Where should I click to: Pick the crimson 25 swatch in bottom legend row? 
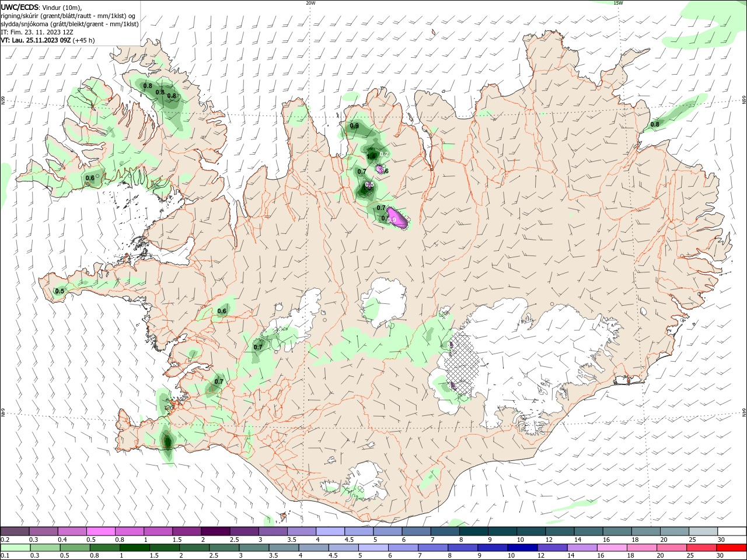701,548
